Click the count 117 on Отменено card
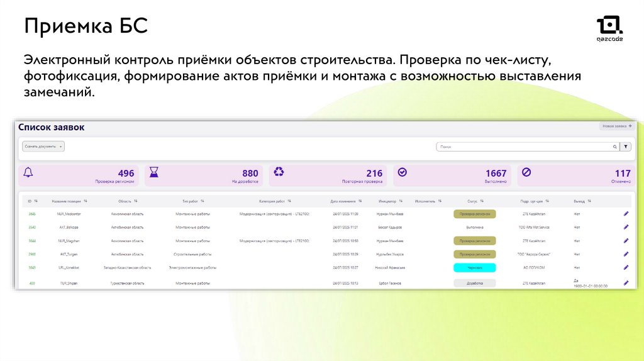644x361 pixels. click(x=623, y=174)
